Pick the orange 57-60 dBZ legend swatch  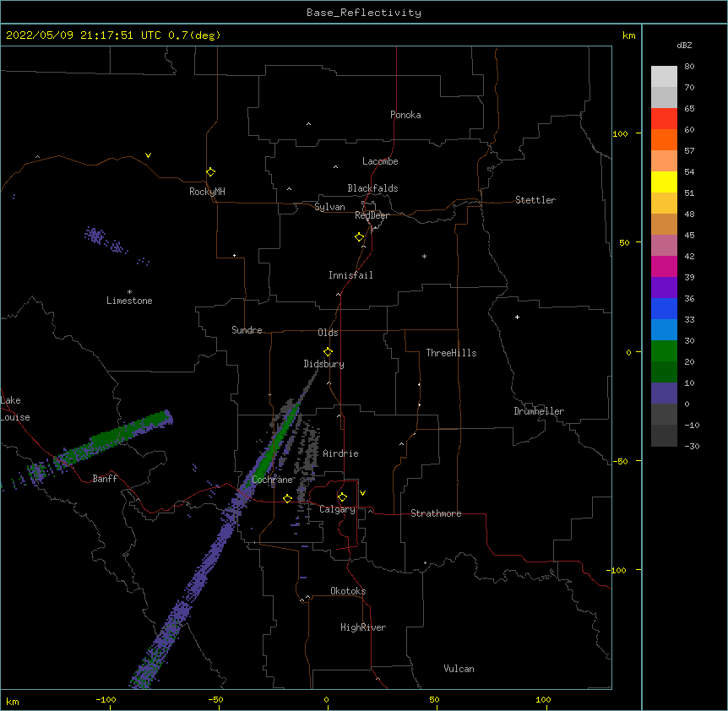pyautogui.click(x=664, y=139)
